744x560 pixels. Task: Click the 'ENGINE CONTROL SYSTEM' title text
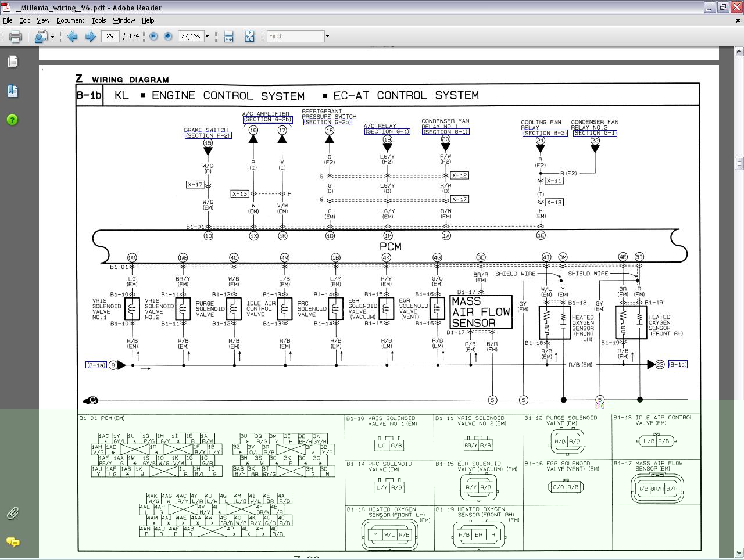228,96
